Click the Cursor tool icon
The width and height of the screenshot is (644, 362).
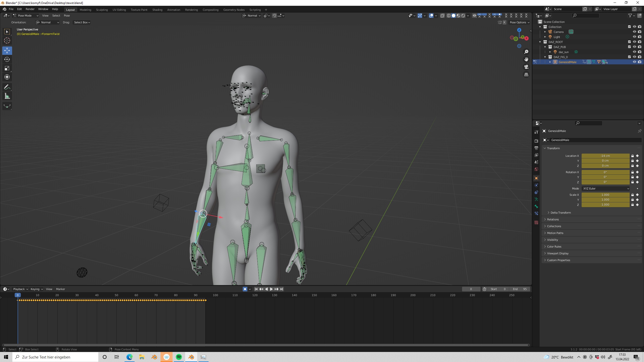pyautogui.click(x=7, y=40)
